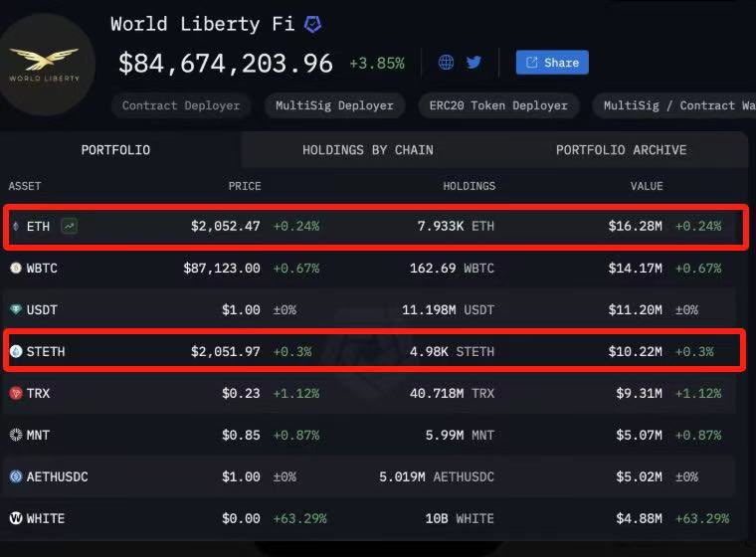Select the ERC20 Token Deployer tag

click(498, 105)
